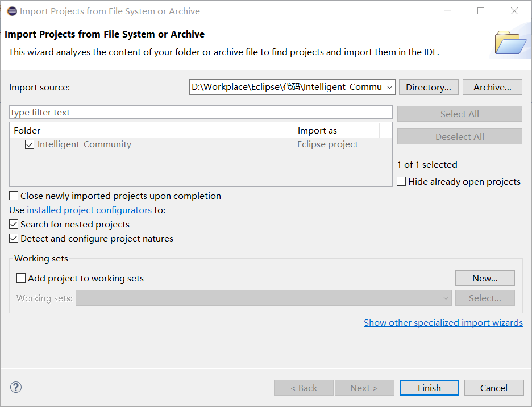Click the Import as column header

click(x=317, y=131)
